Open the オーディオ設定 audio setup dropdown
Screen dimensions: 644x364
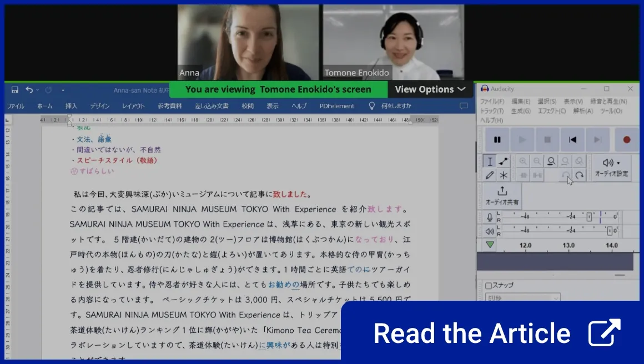(x=612, y=168)
